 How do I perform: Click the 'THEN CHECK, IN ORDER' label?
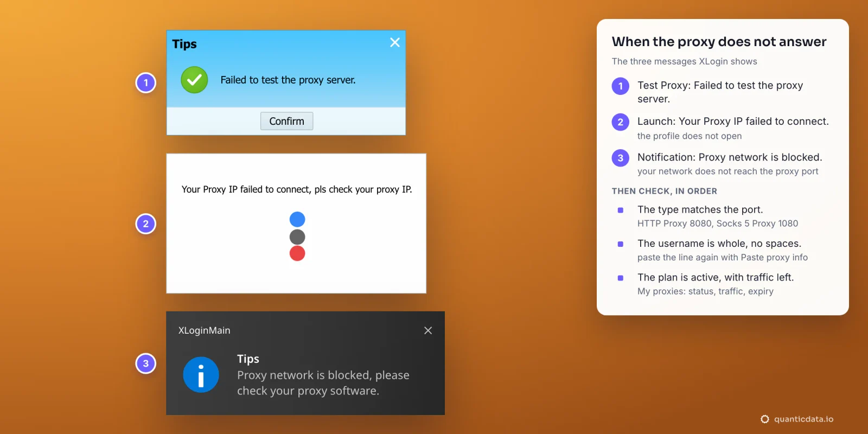[x=665, y=191]
